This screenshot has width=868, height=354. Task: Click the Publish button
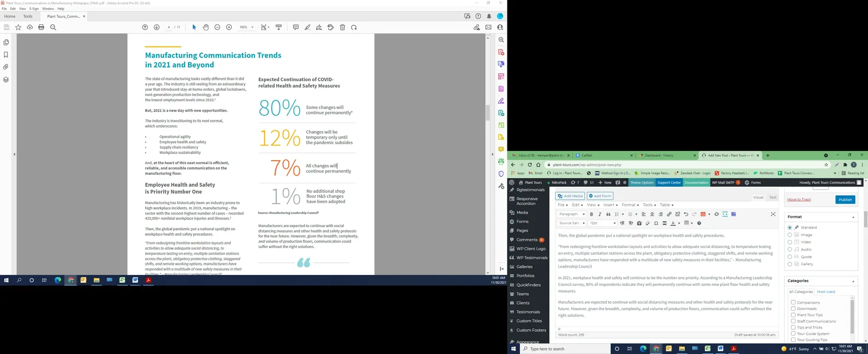click(x=845, y=200)
